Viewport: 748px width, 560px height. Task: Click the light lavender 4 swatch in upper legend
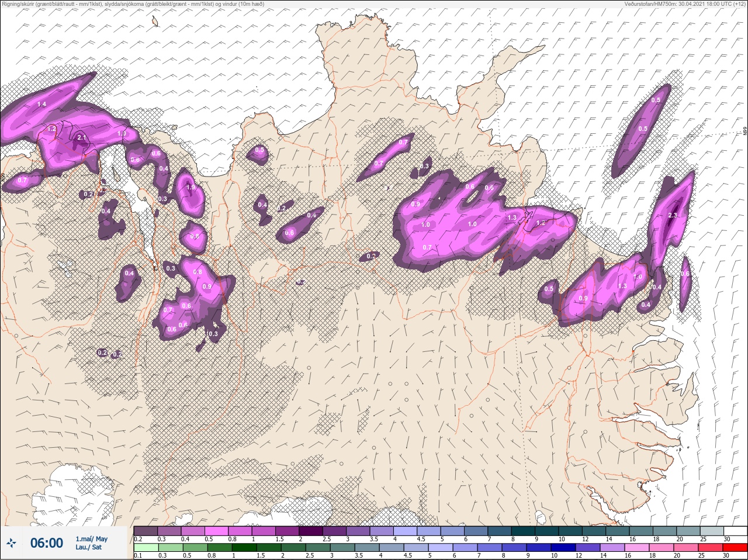[x=406, y=531]
